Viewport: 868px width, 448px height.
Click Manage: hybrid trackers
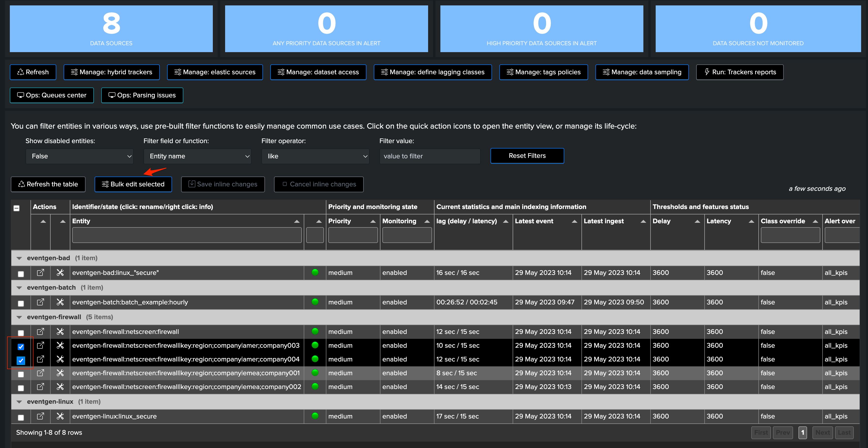click(112, 72)
